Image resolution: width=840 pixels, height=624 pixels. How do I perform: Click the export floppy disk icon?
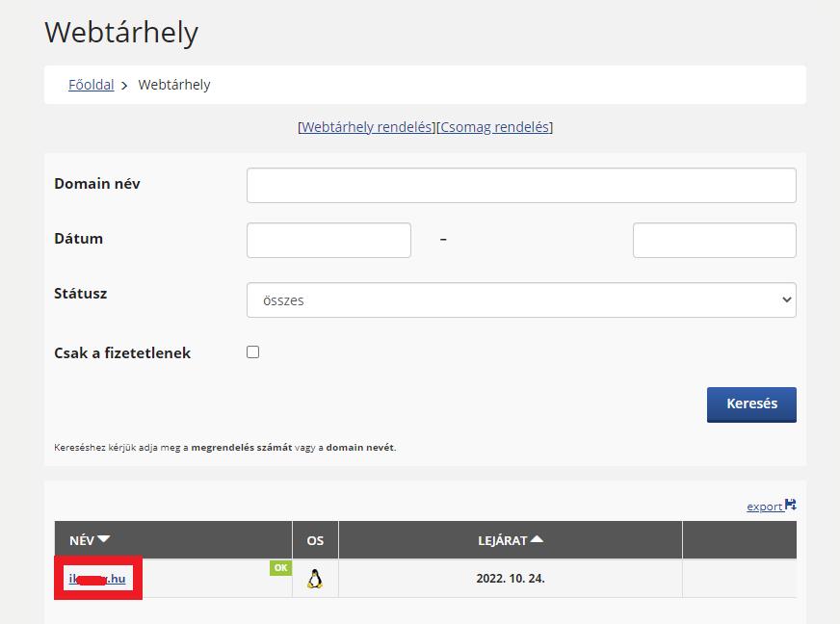click(x=791, y=505)
